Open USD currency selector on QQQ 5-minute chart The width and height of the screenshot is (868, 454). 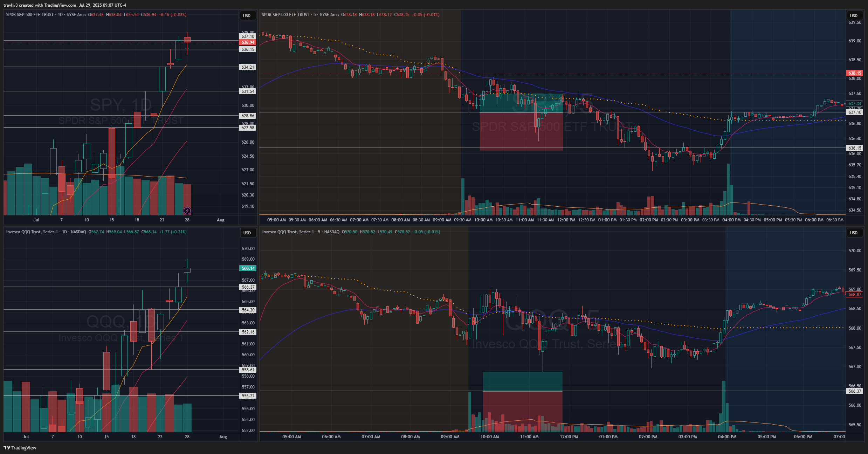click(854, 233)
